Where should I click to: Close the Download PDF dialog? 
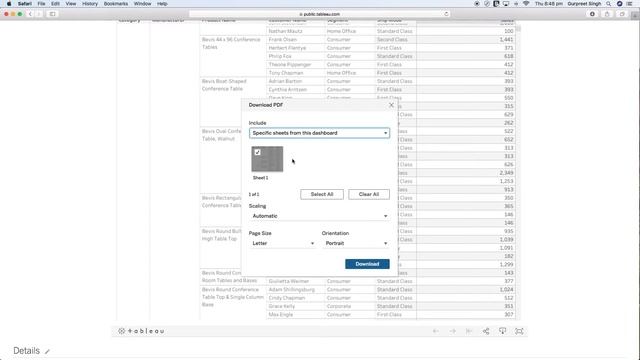391,105
